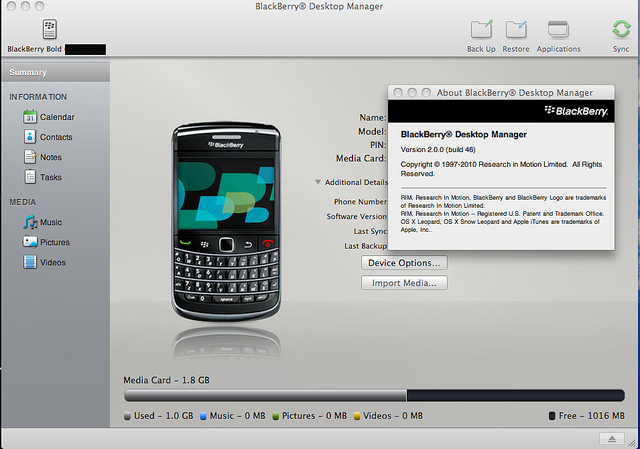Open the Calendar label in Information list
The height and width of the screenshot is (449, 640).
tap(57, 117)
